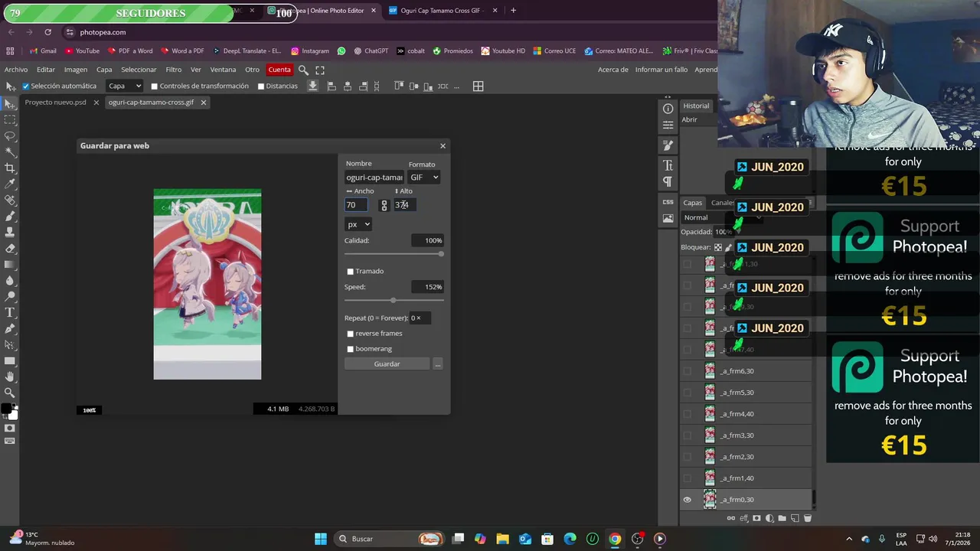Select the Magic Wand tool
The image size is (980, 551).
pyautogui.click(x=10, y=152)
